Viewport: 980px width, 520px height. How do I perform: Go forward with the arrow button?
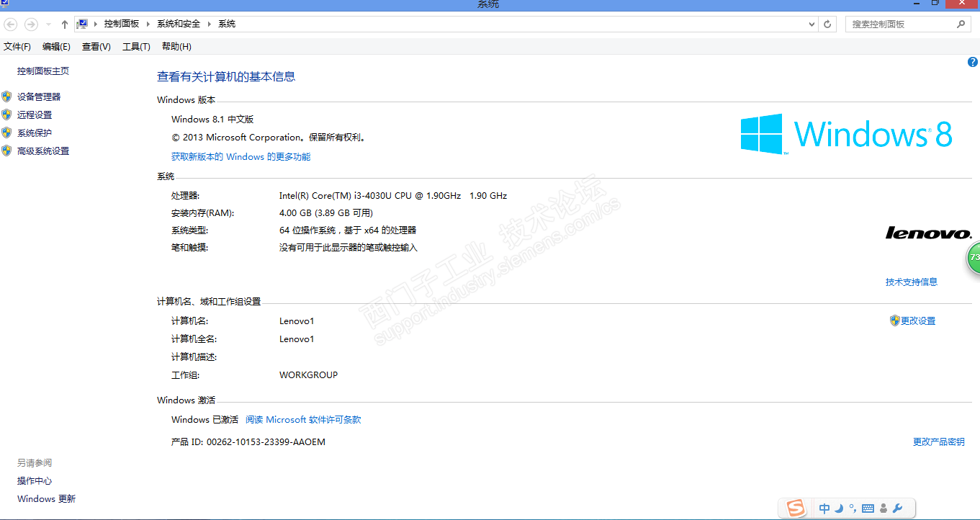pyautogui.click(x=31, y=24)
